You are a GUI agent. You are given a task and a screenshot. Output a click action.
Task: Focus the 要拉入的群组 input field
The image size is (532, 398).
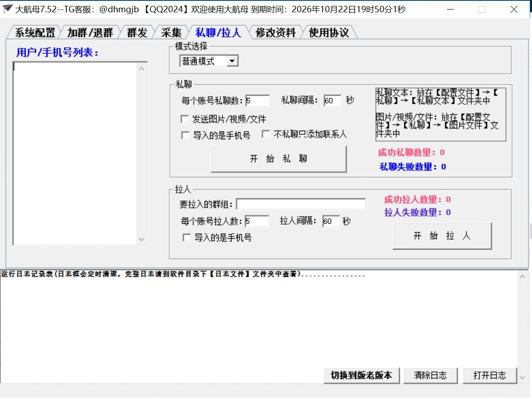(x=301, y=204)
